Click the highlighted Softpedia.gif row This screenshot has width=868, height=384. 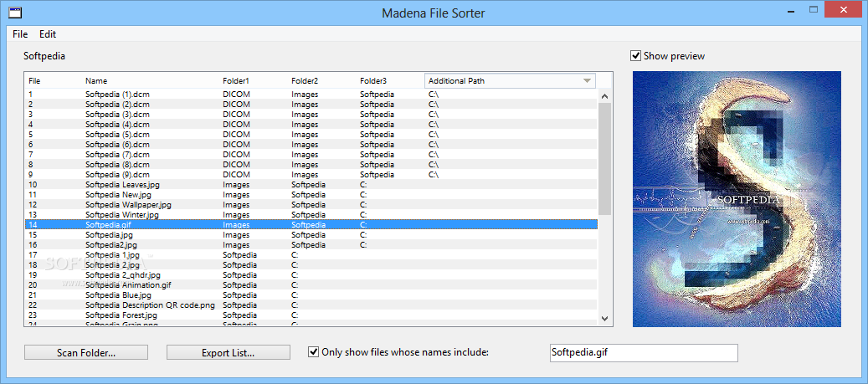311,225
